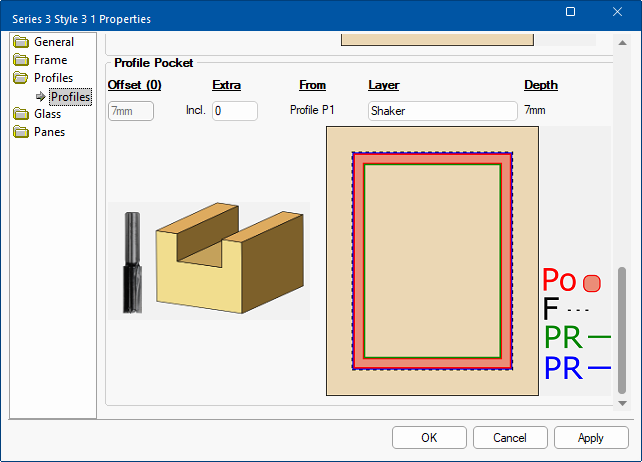Click the Profile Pocket group title

(x=154, y=63)
